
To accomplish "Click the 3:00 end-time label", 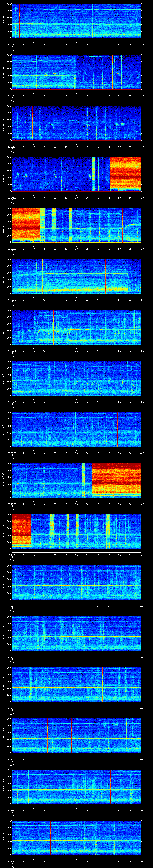I will point(141,96).
